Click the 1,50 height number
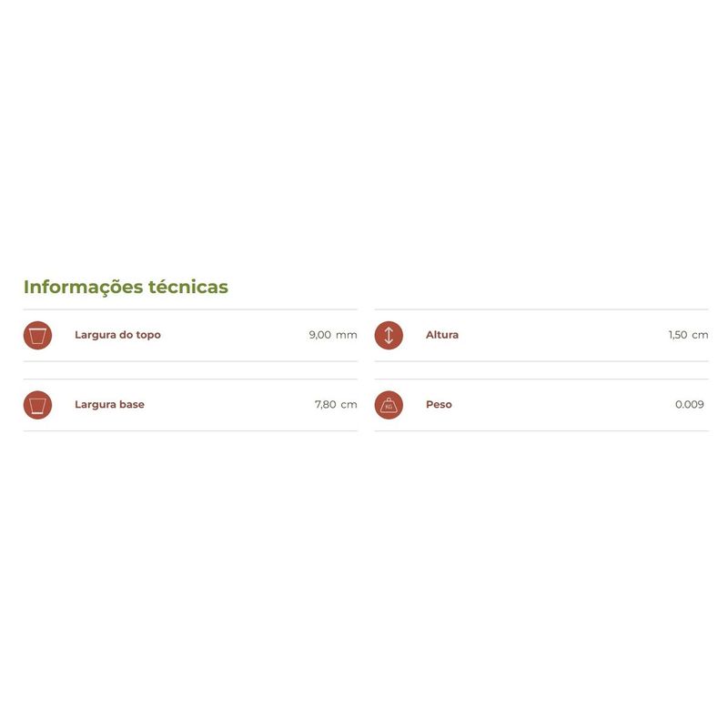 coord(678,335)
